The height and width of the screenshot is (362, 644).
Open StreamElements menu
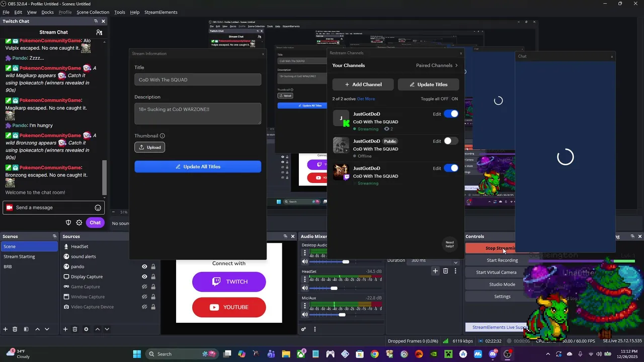[161, 12]
